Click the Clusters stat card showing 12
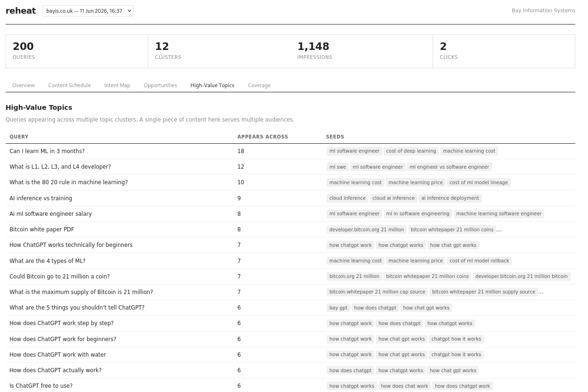Screen dimensions: 588x392 point(219,51)
